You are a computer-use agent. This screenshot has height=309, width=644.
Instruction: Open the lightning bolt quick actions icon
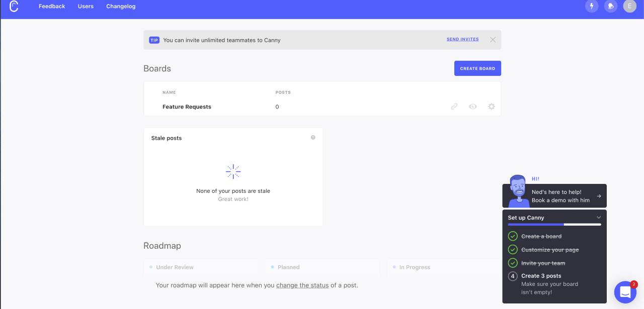[x=592, y=7]
